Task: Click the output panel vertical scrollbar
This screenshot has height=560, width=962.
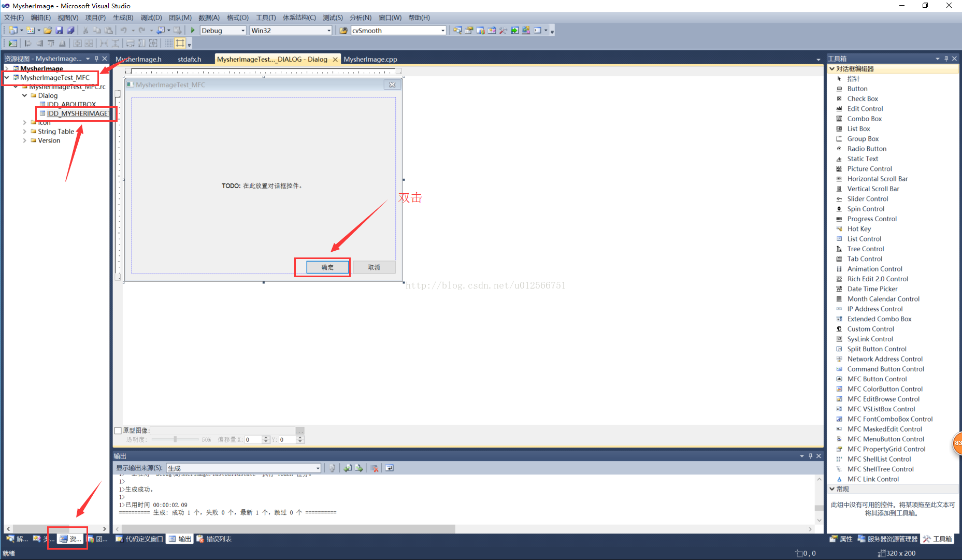Action: [x=819, y=499]
